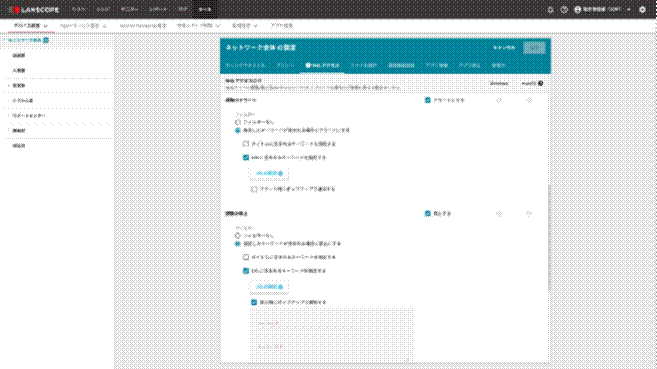Screen dimensions: 657x369
Task: Select keyword-specified radio in alert section
Action: click(x=238, y=130)
